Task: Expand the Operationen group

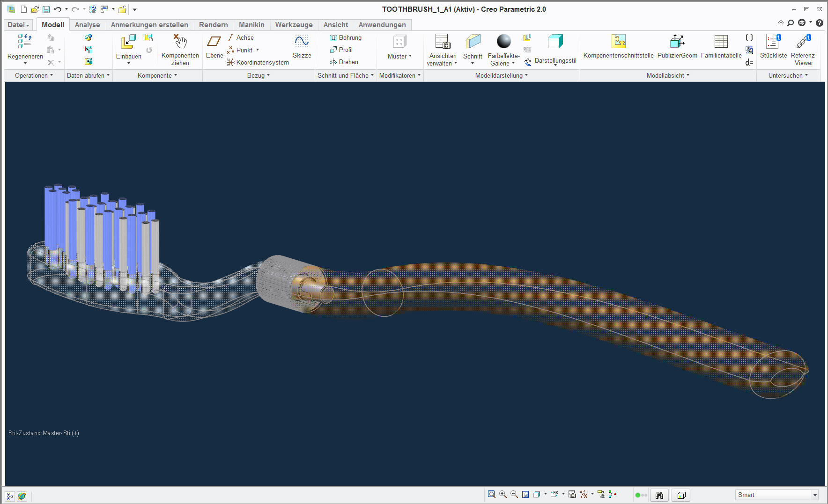Action: (34, 75)
